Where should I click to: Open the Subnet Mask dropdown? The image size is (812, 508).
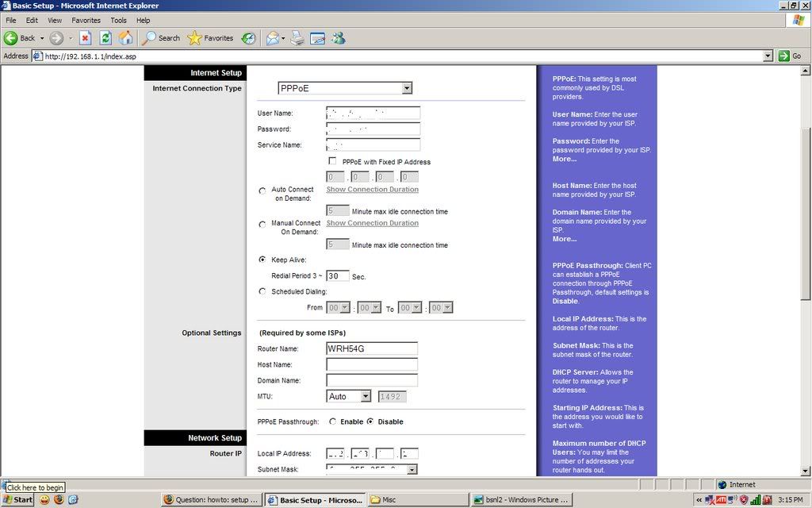point(372,469)
